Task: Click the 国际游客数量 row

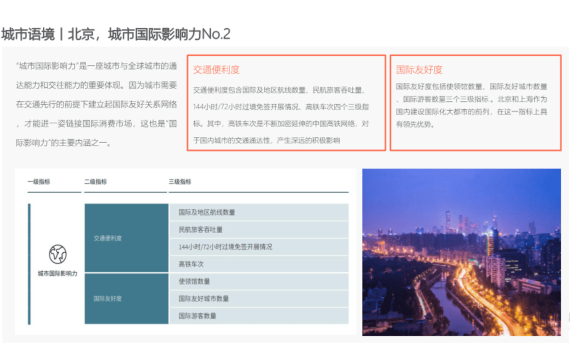Action: coord(259,316)
